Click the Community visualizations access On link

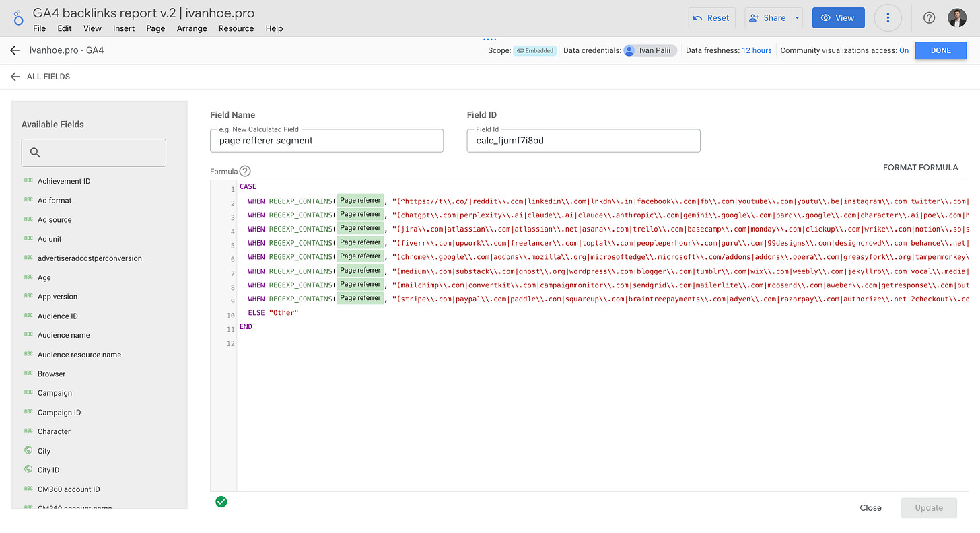(904, 50)
